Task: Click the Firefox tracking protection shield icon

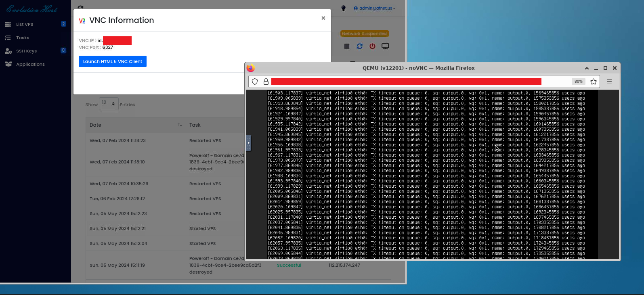Action: [x=255, y=82]
